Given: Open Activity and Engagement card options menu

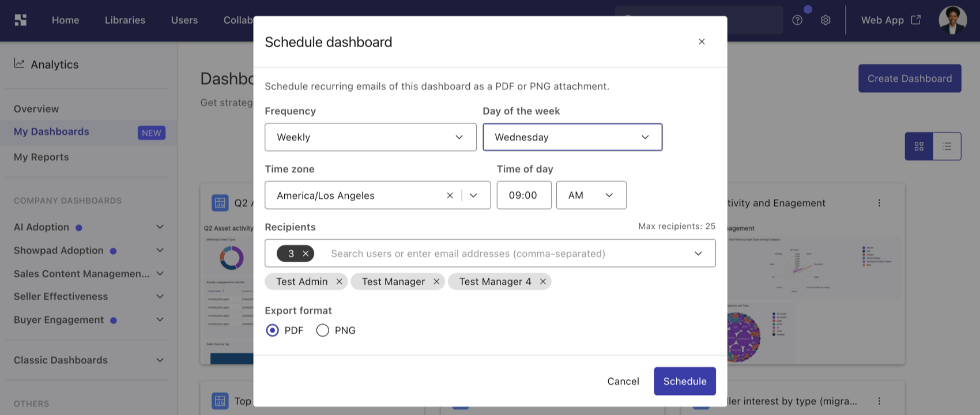Looking at the screenshot, I should [879, 203].
